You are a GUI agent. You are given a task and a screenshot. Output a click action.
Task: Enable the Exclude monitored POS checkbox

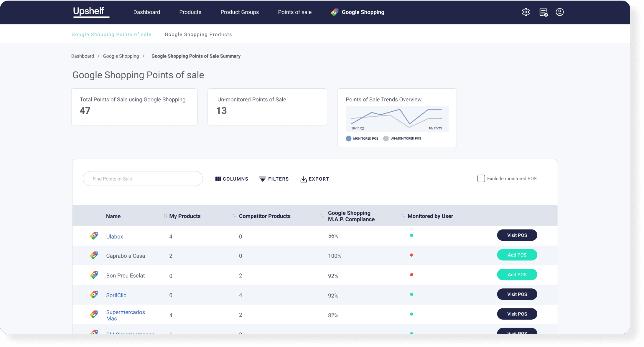pos(481,178)
